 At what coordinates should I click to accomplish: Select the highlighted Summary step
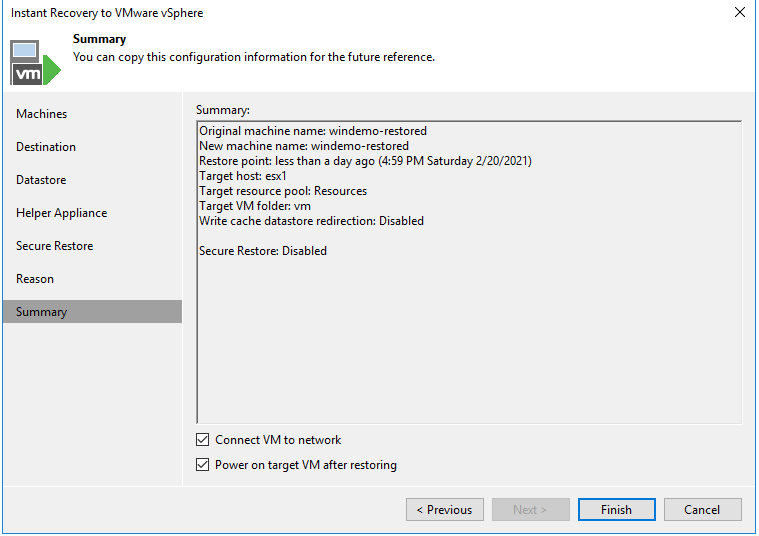coord(42,312)
